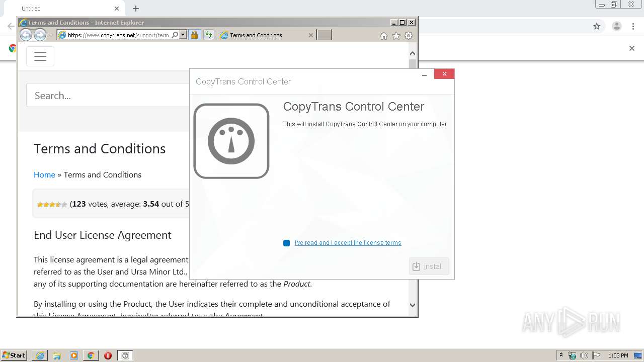
Task: Click the Install button in CopyTrans installer
Action: [x=429, y=266]
